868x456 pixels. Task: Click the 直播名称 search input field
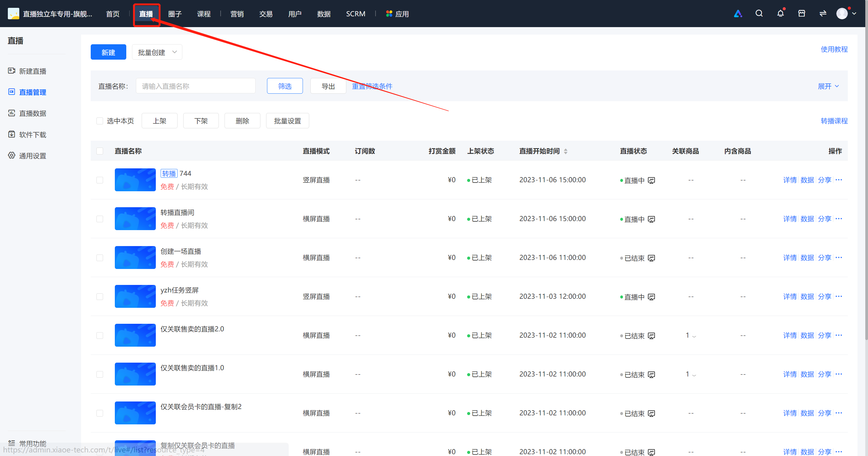pos(195,86)
